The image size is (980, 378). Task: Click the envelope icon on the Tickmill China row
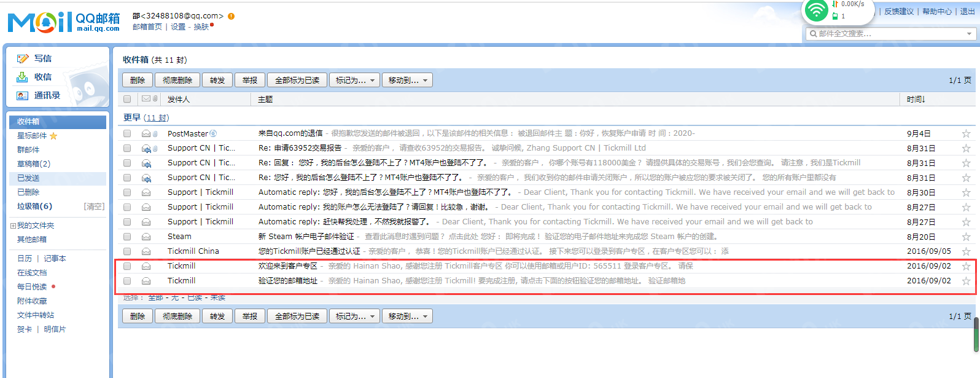[x=146, y=251]
